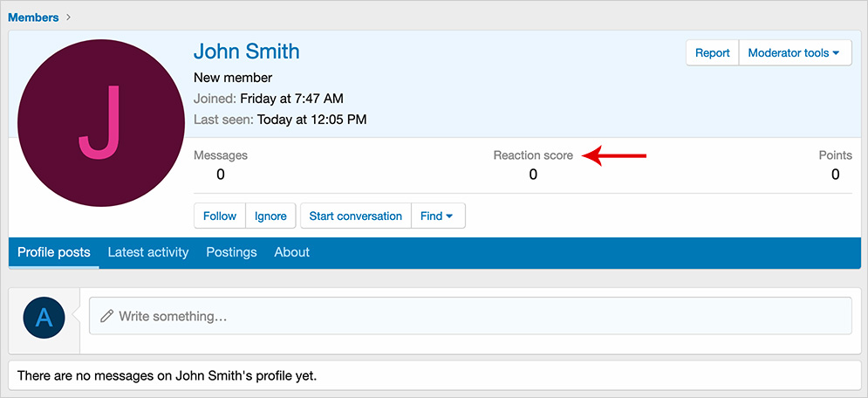Viewport: 868px width, 398px height.
Task: Switch to the Latest activity tab
Action: 148,252
